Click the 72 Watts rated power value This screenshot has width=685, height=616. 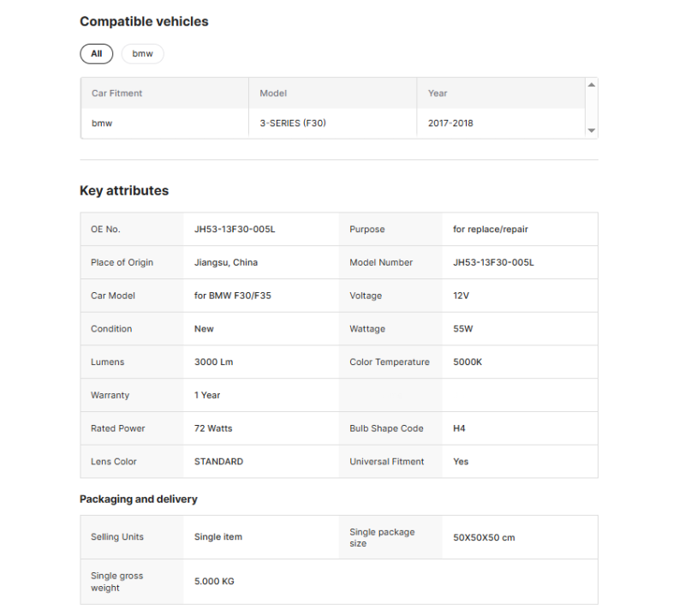213,428
